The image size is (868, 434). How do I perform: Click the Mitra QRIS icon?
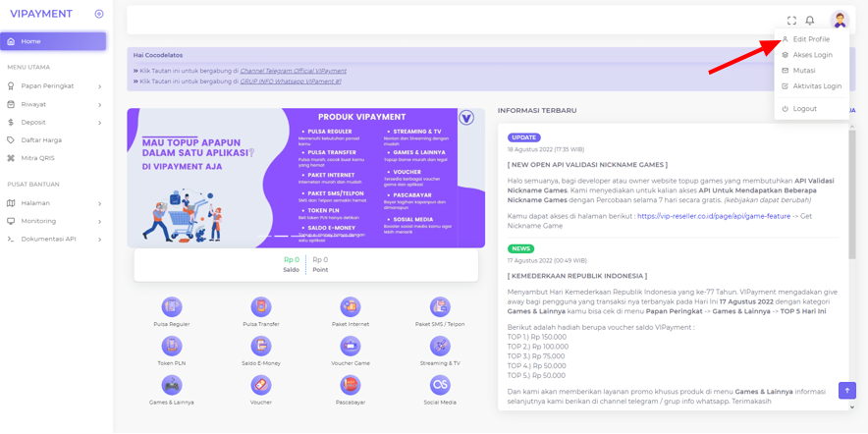(x=11, y=158)
